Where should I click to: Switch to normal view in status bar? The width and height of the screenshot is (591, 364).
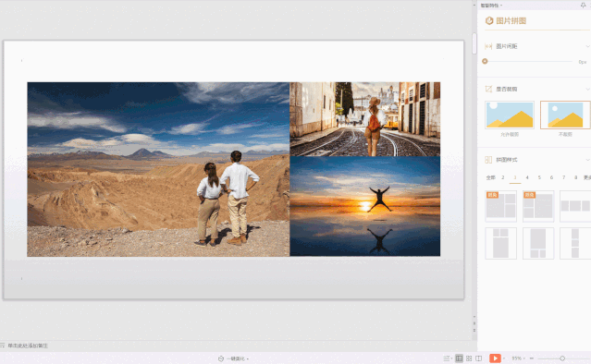pyautogui.click(x=459, y=358)
